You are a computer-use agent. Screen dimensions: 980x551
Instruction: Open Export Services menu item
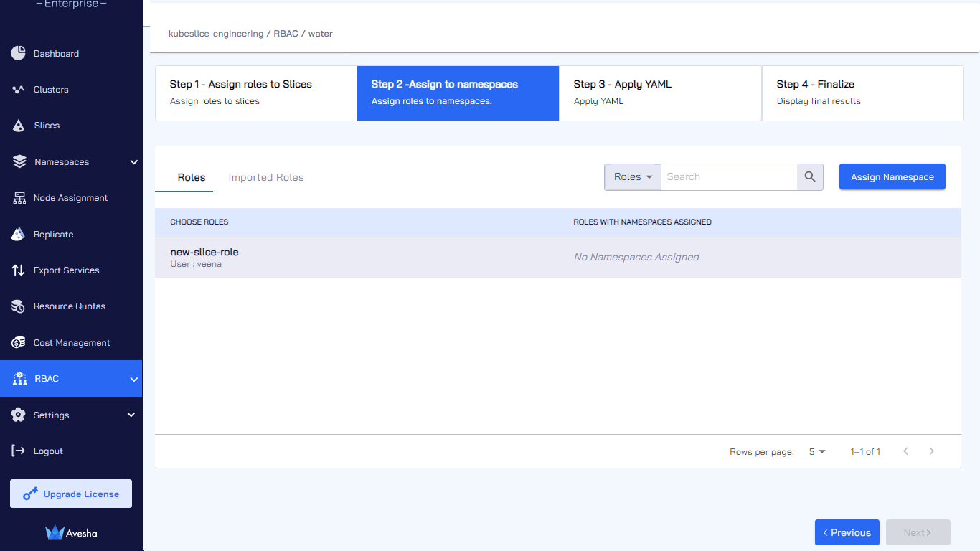(x=71, y=270)
